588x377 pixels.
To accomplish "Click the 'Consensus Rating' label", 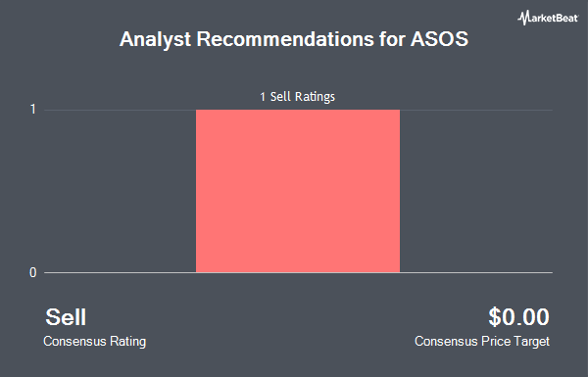I will [x=94, y=342].
